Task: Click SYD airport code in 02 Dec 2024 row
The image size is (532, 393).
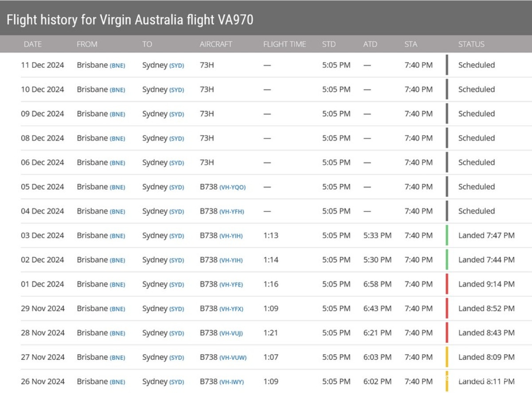Action: click(176, 260)
